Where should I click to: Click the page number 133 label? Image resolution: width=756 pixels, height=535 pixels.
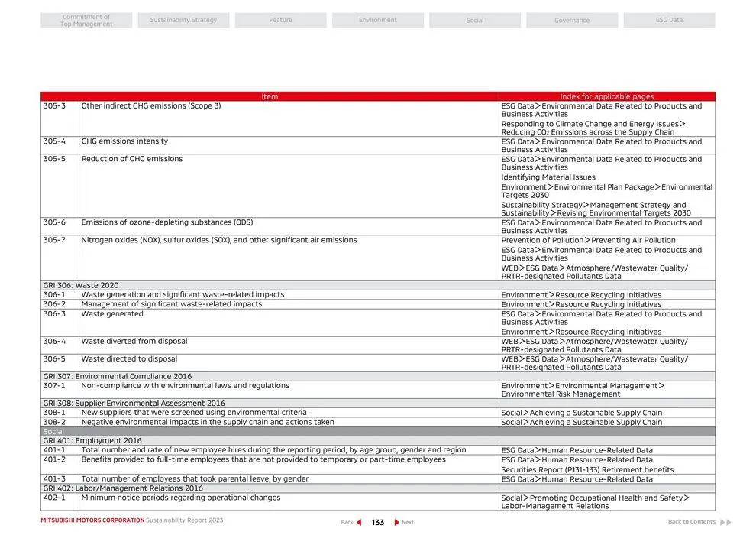(377, 521)
